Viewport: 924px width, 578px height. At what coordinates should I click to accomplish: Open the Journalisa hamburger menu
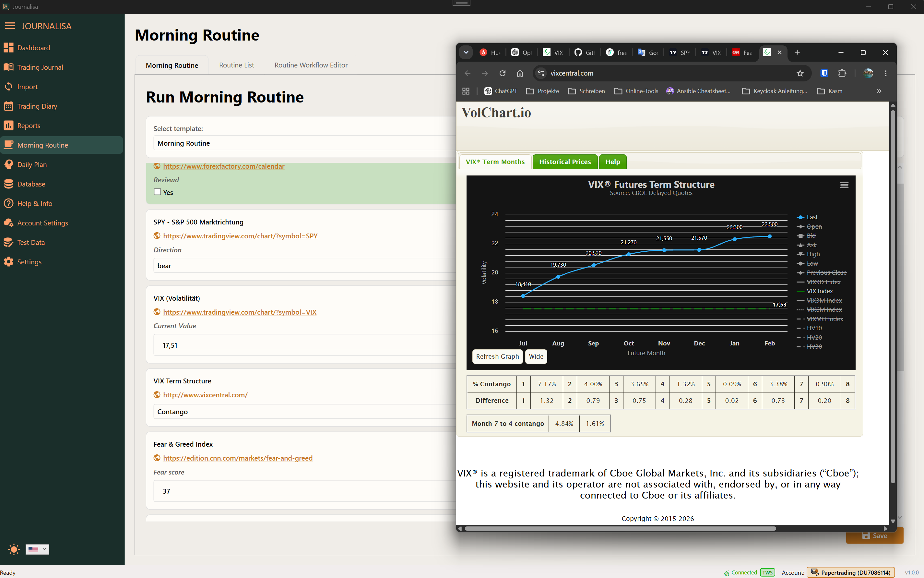10,26
